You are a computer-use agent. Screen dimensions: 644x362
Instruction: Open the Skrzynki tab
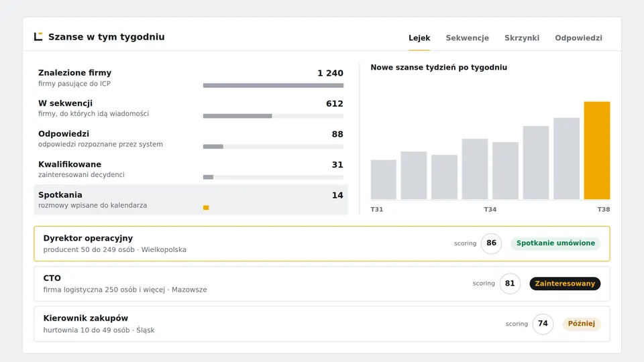[522, 38]
